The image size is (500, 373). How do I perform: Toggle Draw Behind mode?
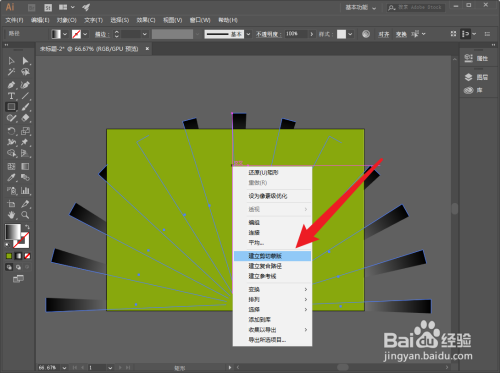(18, 267)
